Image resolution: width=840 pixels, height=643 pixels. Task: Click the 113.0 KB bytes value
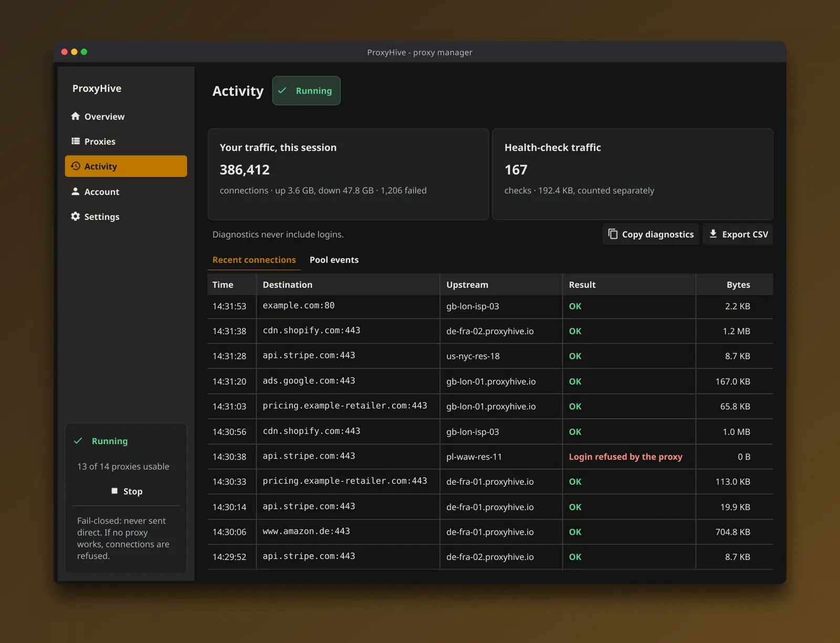point(733,481)
